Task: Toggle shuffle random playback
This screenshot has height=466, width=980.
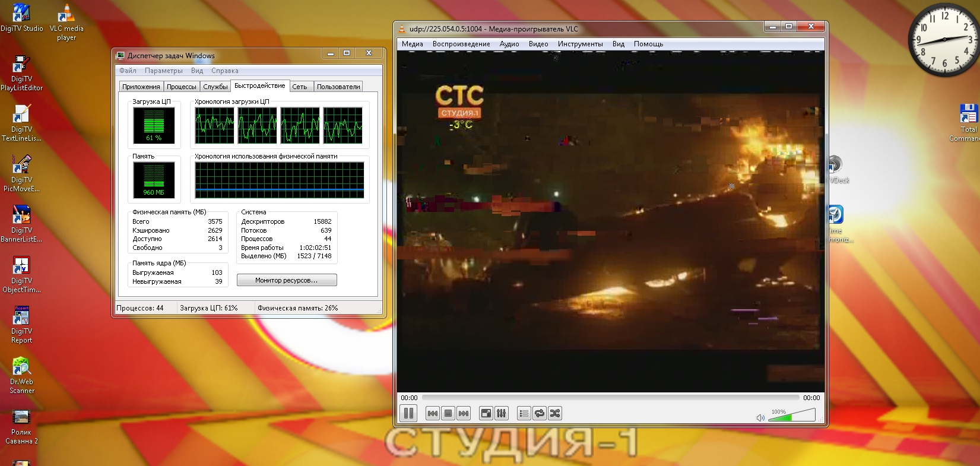Action: [554, 413]
